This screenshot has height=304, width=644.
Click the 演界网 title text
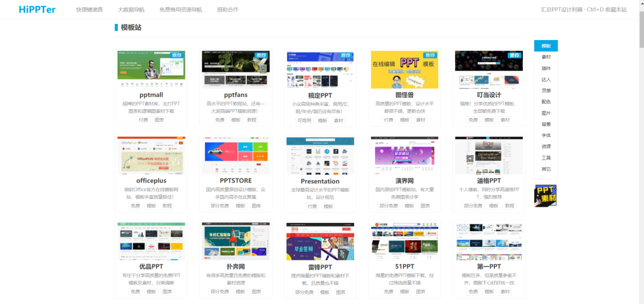pyautogui.click(x=404, y=181)
